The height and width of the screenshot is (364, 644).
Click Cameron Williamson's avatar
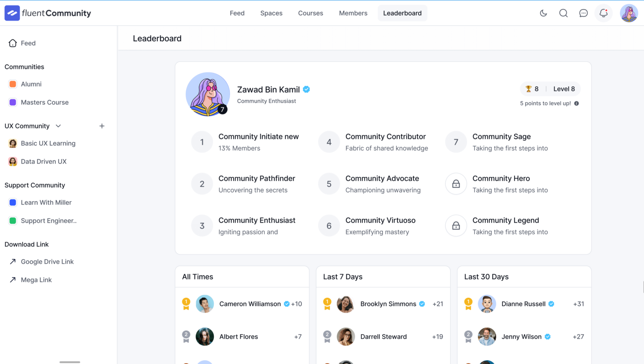click(205, 304)
